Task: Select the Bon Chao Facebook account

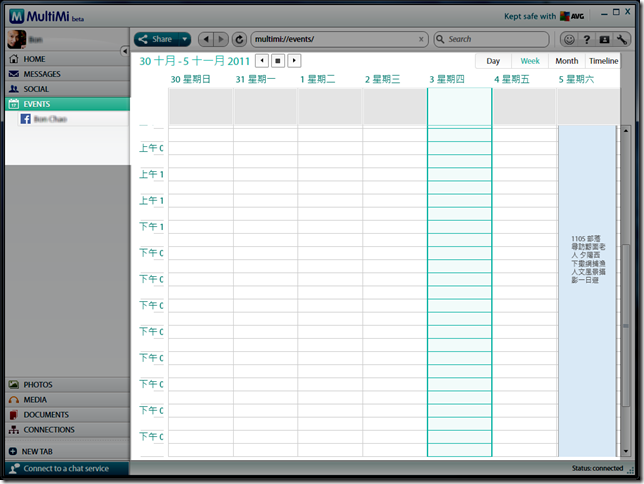Action: click(48, 119)
